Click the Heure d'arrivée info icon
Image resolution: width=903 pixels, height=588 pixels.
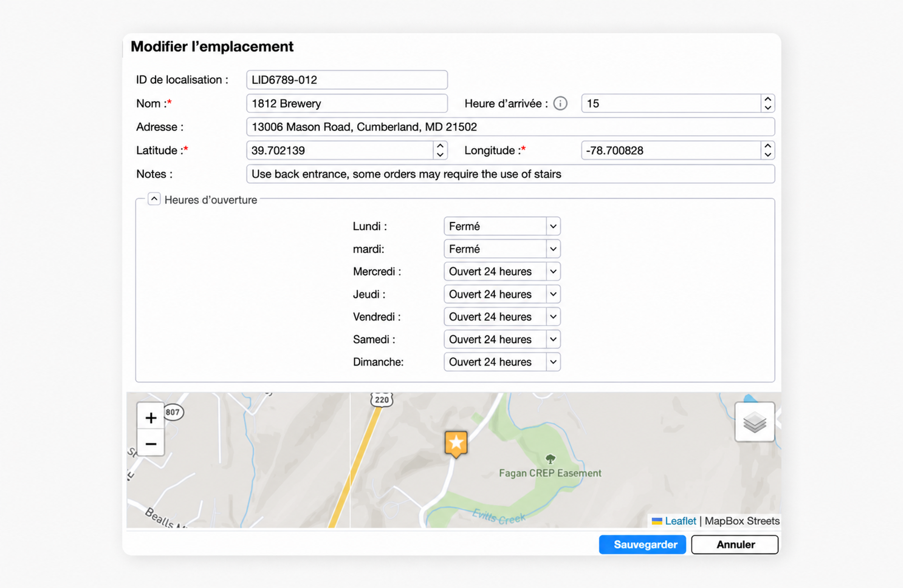point(560,103)
